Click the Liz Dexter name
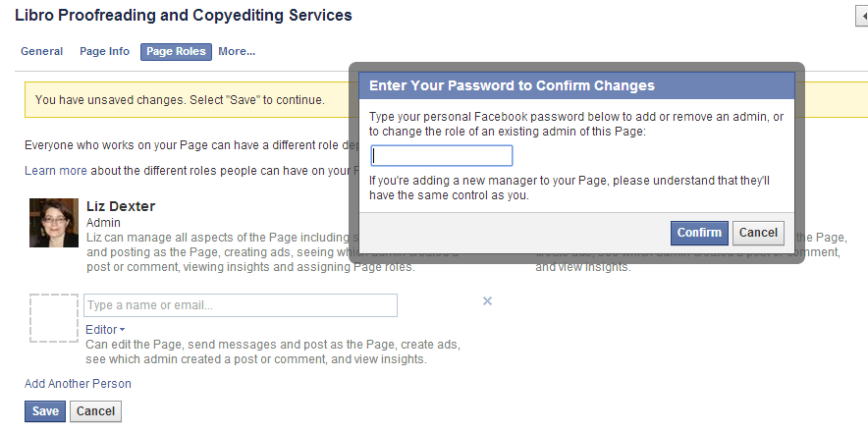The width and height of the screenshot is (868, 433). pos(121,206)
